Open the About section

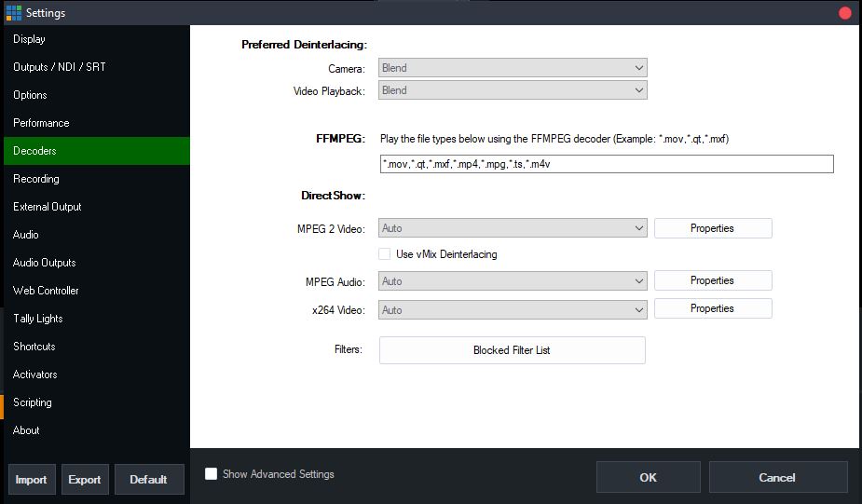(97, 430)
